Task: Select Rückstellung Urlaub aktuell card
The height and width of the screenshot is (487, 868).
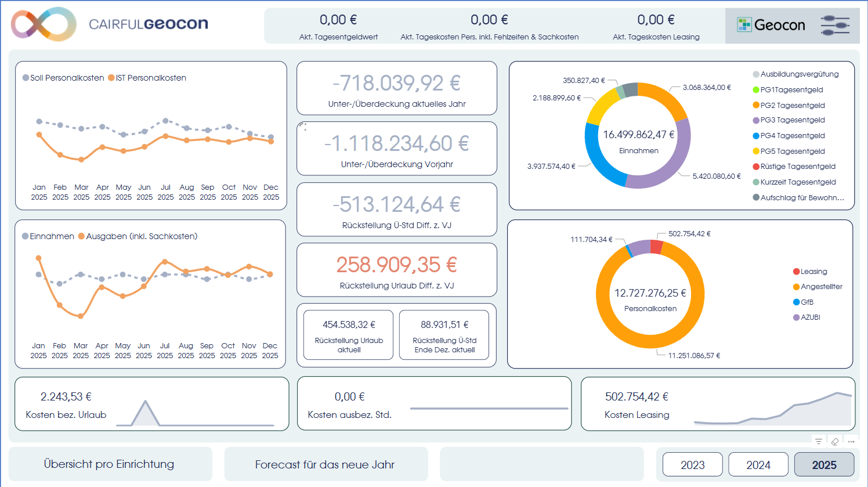Action: click(x=349, y=335)
